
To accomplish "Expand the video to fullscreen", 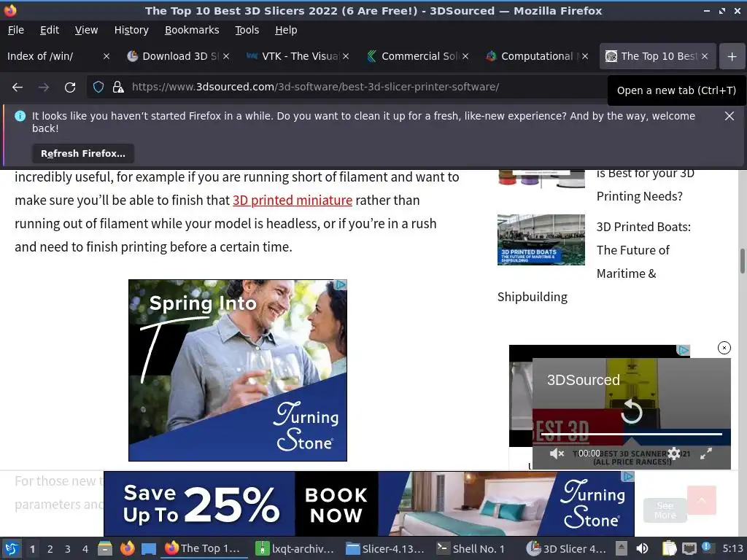I will pyautogui.click(x=706, y=454).
